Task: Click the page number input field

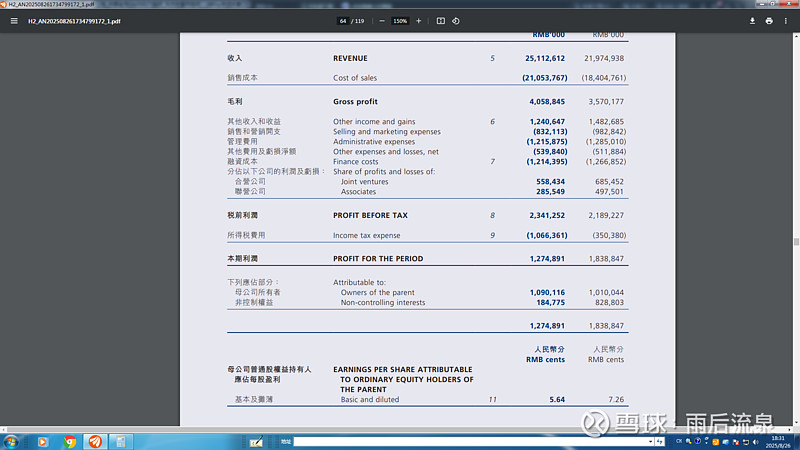Action: [x=343, y=20]
